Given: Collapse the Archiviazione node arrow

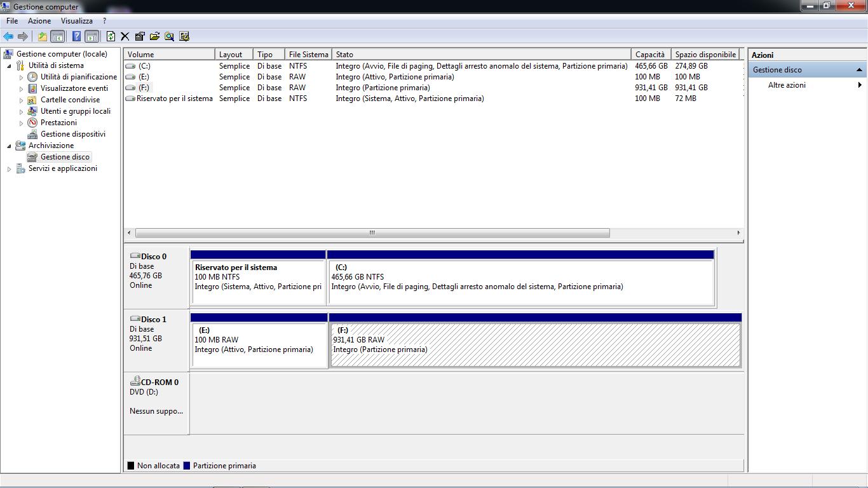Looking at the screenshot, I should tap(9, 146).
